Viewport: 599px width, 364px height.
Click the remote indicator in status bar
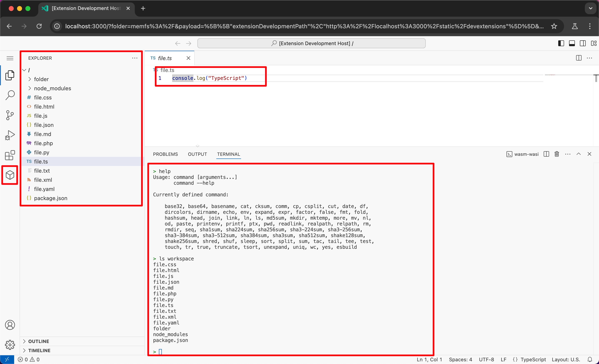7,359
